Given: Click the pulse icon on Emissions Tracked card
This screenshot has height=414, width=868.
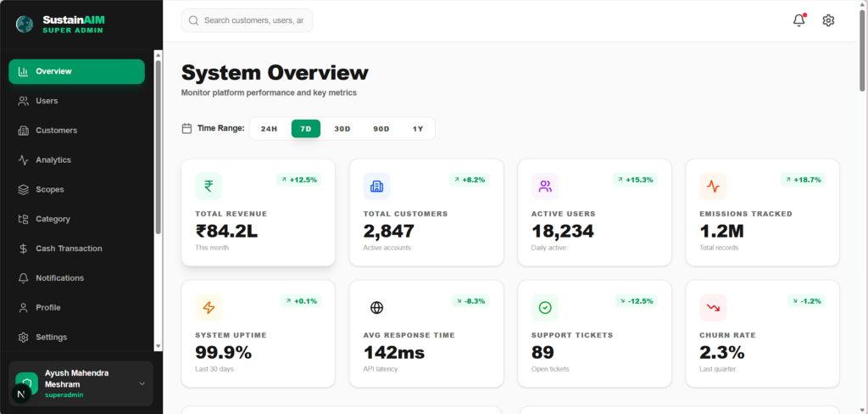Looking at the screenshot, I should click(x=713, y=187).
